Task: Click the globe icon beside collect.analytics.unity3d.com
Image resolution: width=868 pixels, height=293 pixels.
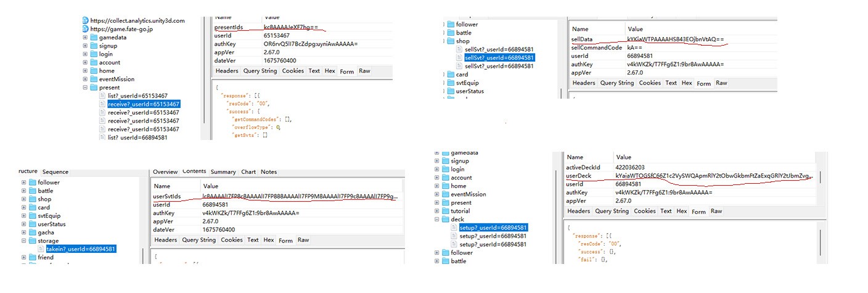Action: (x=86, y=20)
